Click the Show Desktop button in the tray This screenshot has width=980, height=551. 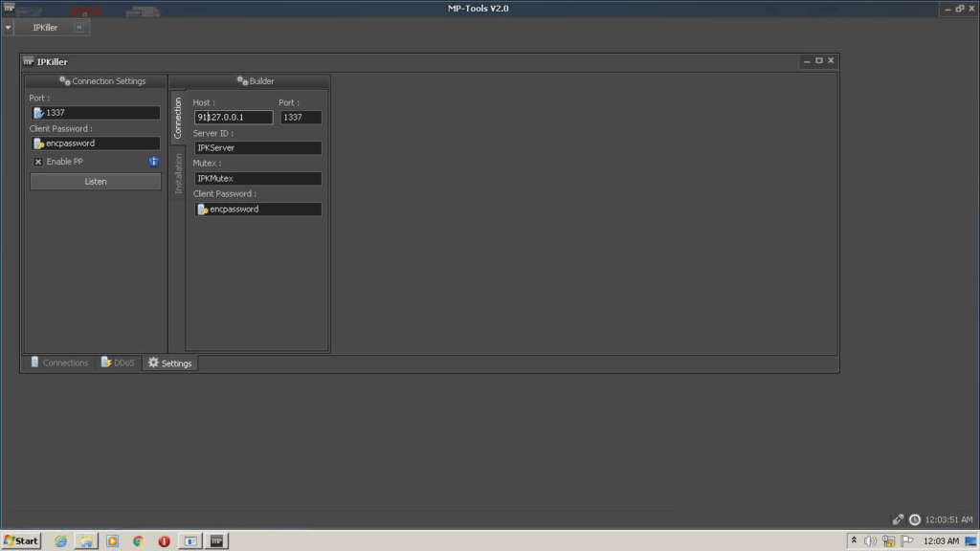pos(970,541)
